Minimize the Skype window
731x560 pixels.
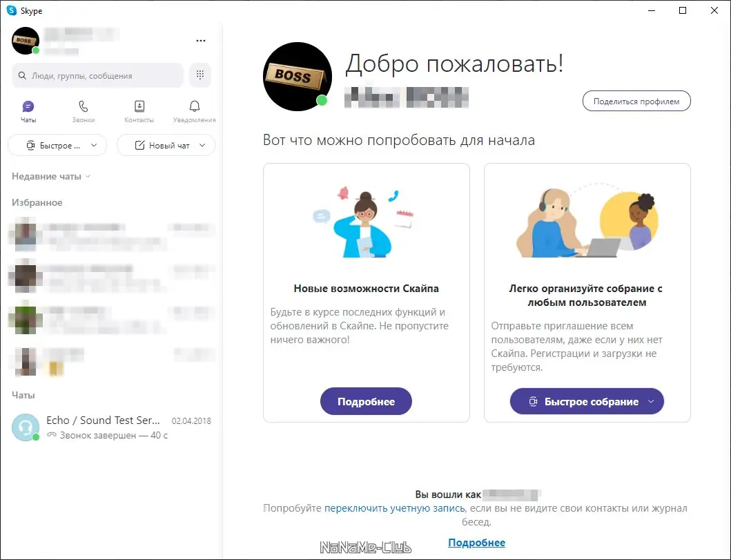pyautogui.click(x=652, y=10)
